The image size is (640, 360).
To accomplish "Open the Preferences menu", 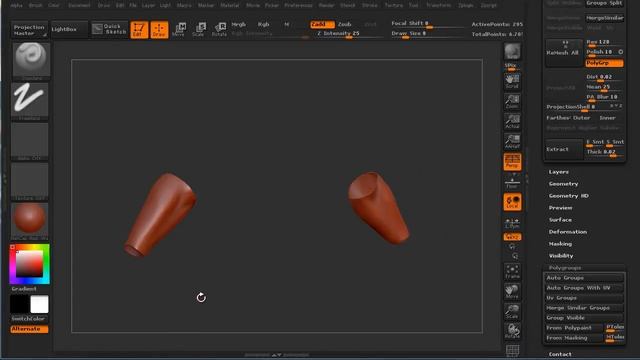I will pos(298,5).
